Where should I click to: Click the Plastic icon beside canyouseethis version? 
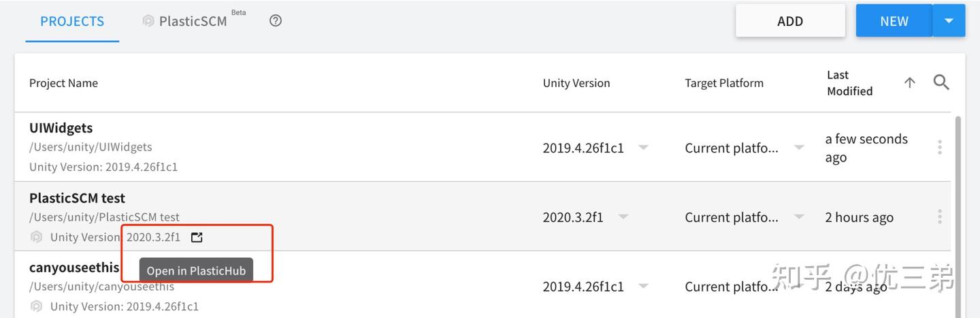point(37,306)
